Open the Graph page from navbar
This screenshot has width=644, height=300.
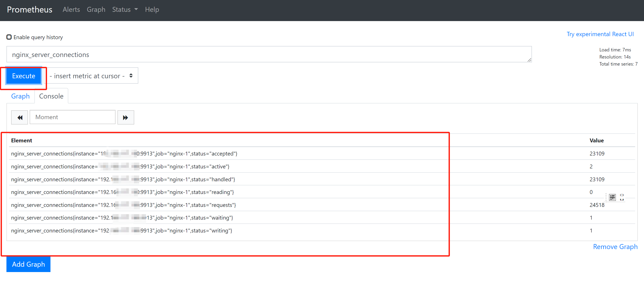[x=96, y=9]
